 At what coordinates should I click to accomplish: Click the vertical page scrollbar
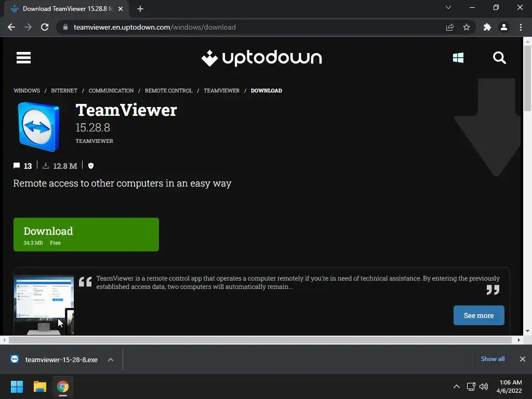(x=527, y=79)
